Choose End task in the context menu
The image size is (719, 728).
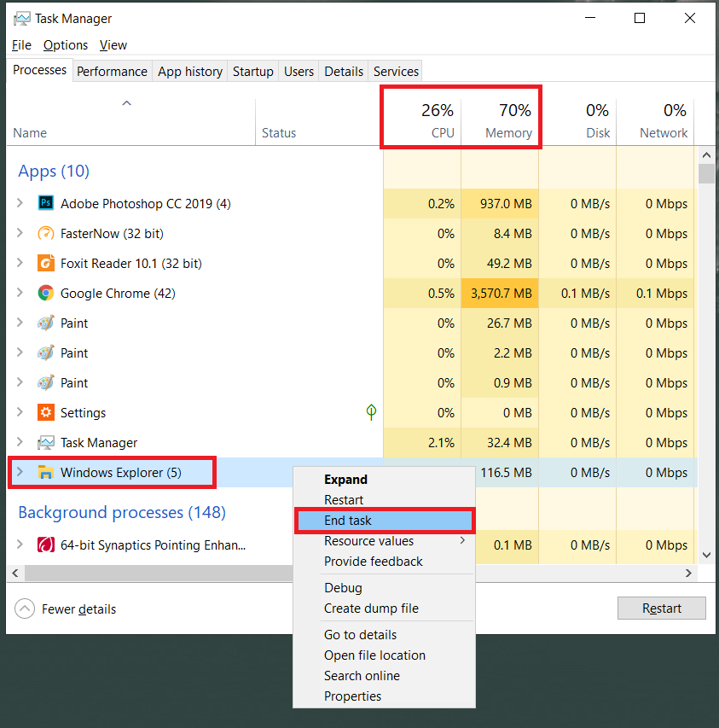tap(384, 521)
